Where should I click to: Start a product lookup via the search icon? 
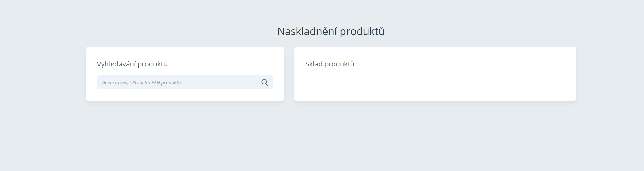[x=265, y=82]
